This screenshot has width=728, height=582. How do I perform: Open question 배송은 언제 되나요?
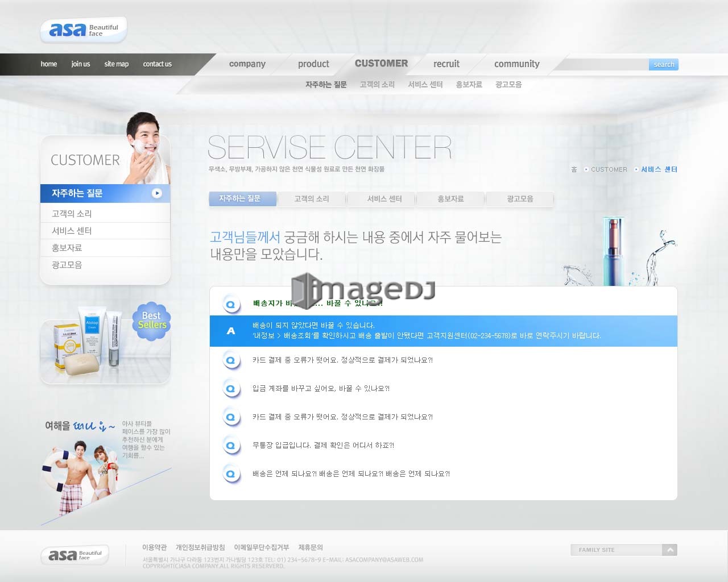[x=351, y=474]
